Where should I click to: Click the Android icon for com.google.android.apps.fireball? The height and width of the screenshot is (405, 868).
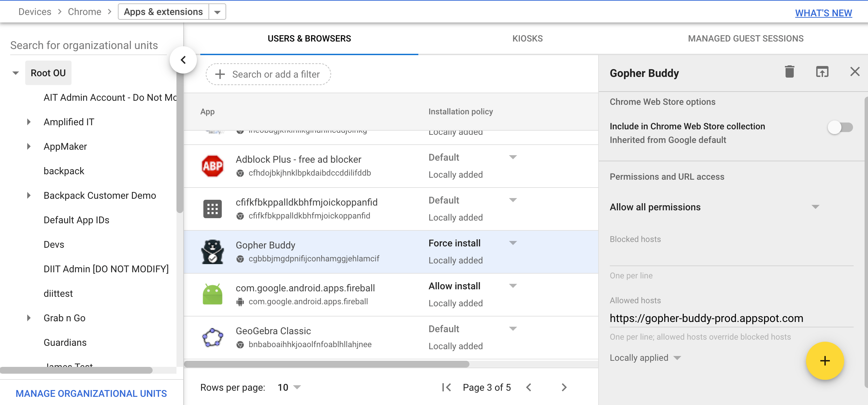click(x=212, y=294)
